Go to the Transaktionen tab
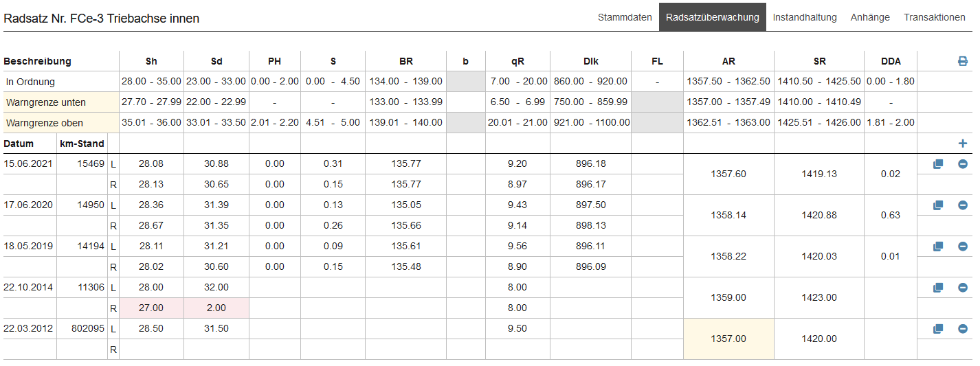This screenshot has height=366, width=980. [935, 17]
